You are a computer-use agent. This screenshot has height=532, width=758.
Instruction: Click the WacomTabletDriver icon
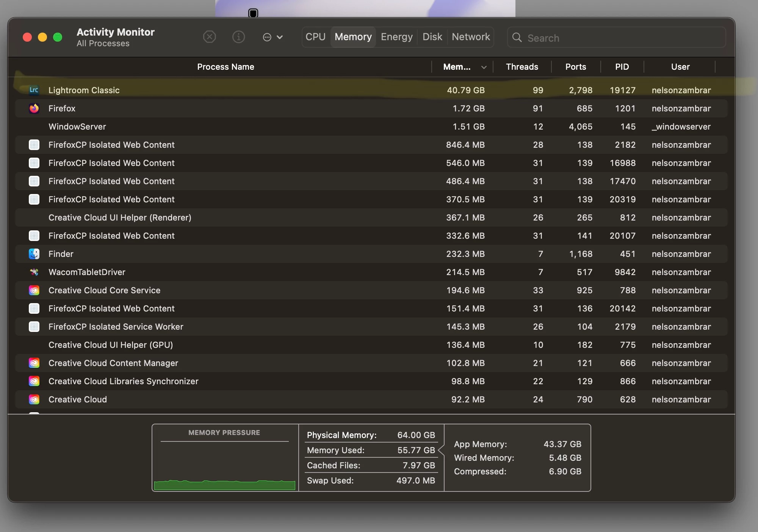click(x=34, y=272)
